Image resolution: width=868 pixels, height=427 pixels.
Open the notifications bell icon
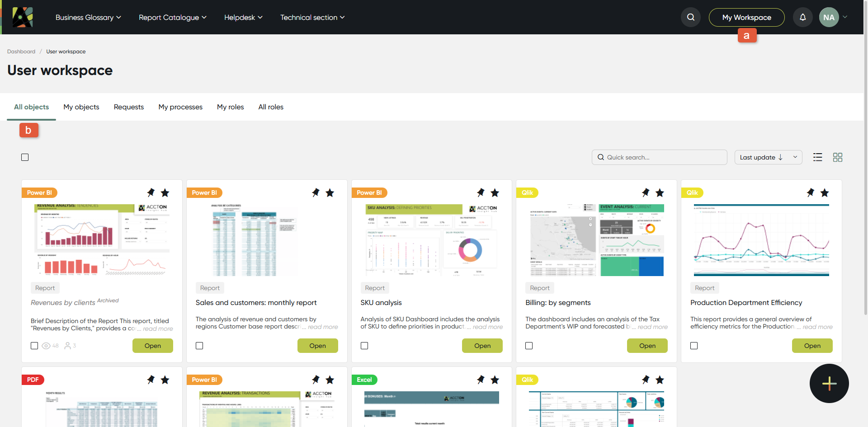tap(802, 17)
